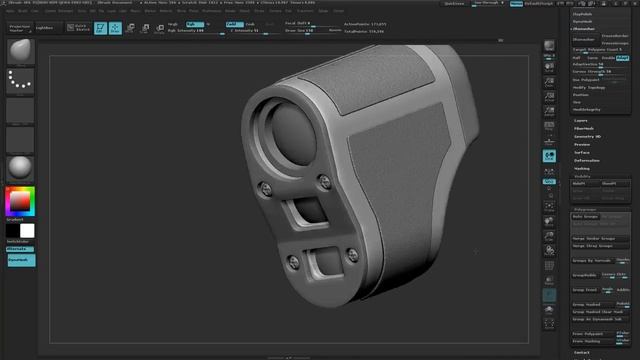Open the material sphere selector
This screenshot has height=360, width=640.
20,168
